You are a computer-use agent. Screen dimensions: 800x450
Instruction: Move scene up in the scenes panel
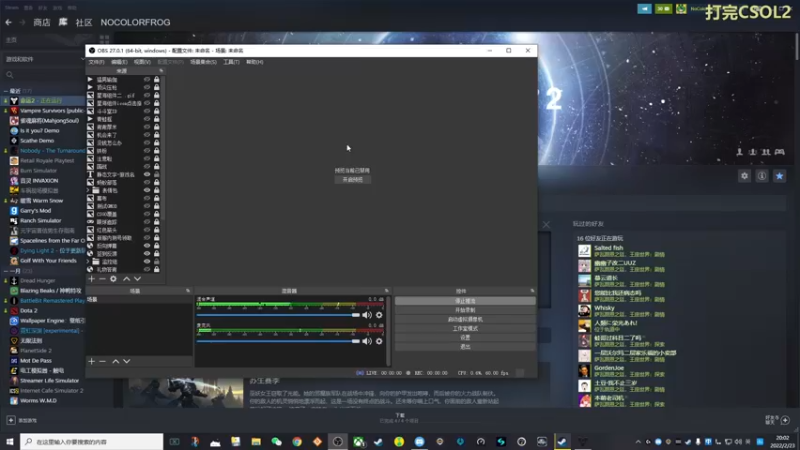click(x=116, y=361)
